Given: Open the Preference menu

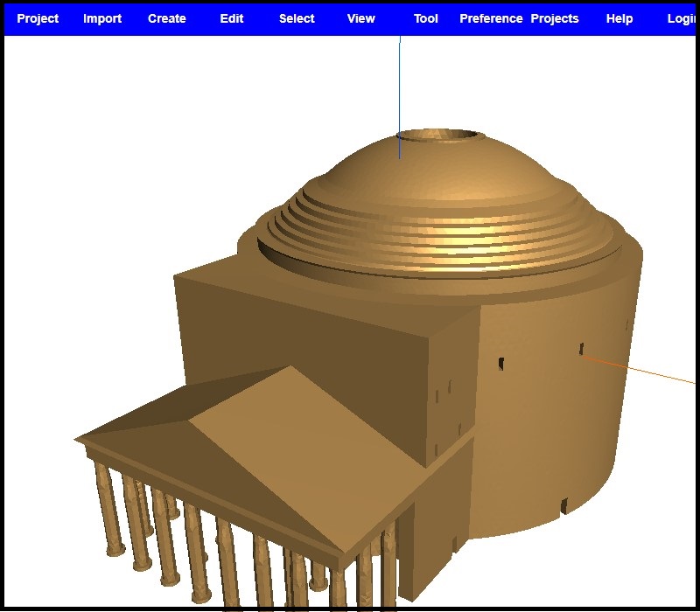Looking at the screenshot, I should tap(491, 18).
